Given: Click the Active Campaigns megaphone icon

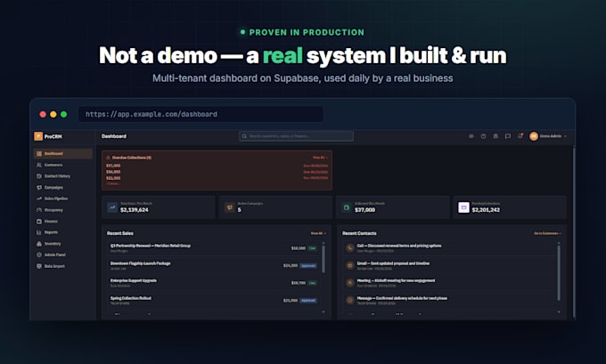Looking at the screenshot, I should click(230, 207).
